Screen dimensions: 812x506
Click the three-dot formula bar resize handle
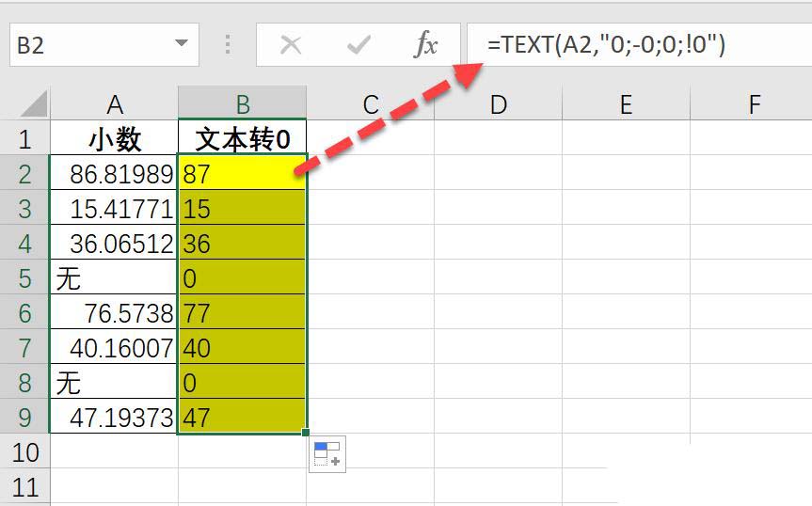tap(228, 44)
